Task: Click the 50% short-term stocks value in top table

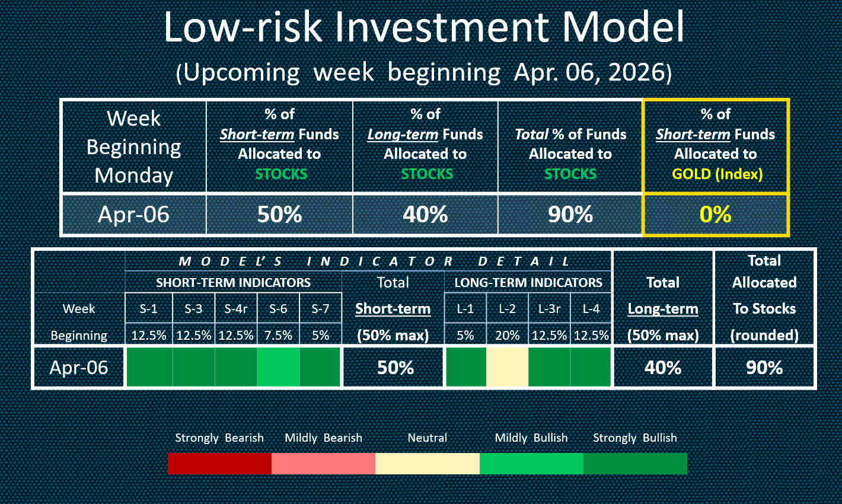Action: click(x=279, y=215)
